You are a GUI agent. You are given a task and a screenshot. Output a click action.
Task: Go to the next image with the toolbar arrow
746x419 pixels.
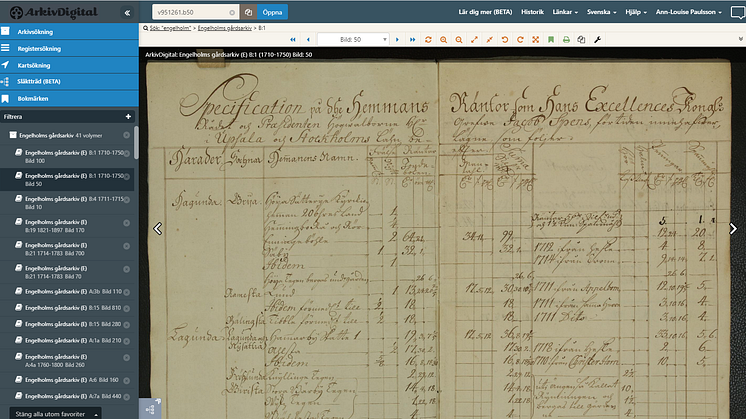(x=397, y=39)
